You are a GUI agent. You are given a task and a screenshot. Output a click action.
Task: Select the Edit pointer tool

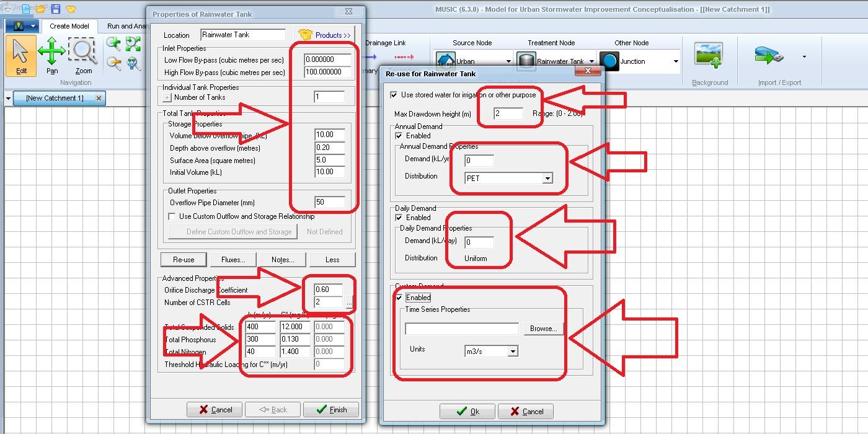pos(21,56)
